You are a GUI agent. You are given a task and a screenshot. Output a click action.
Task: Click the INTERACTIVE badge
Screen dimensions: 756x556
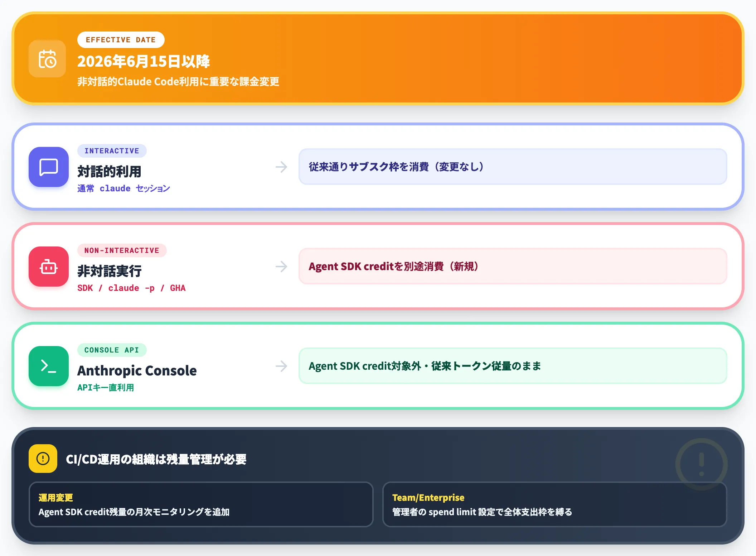(112, 151)
